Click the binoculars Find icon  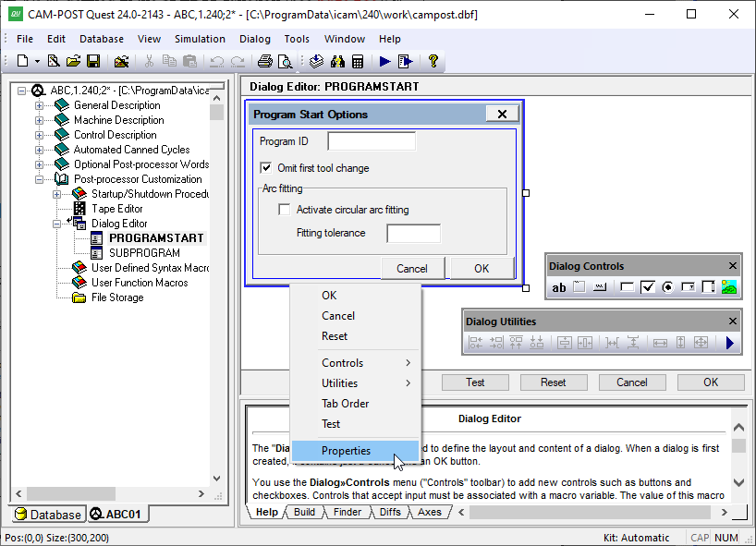pos(337,61)
